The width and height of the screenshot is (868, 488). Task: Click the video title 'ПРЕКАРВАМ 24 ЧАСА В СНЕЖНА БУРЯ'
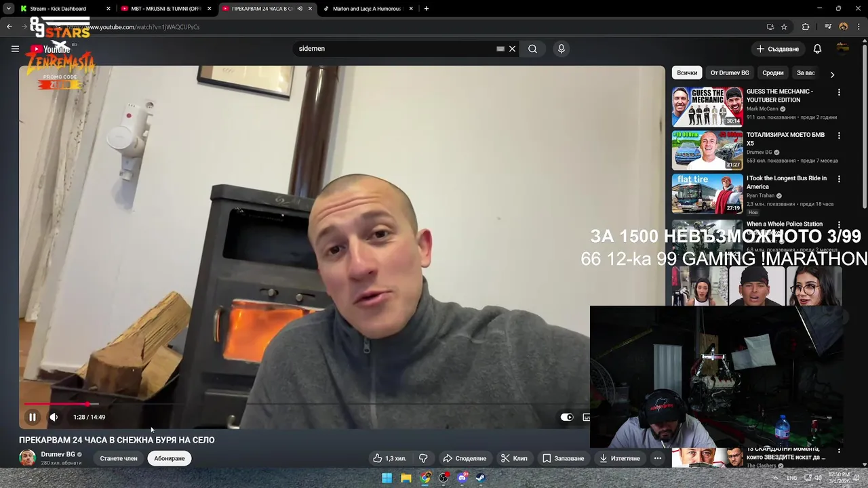point(117,440)
